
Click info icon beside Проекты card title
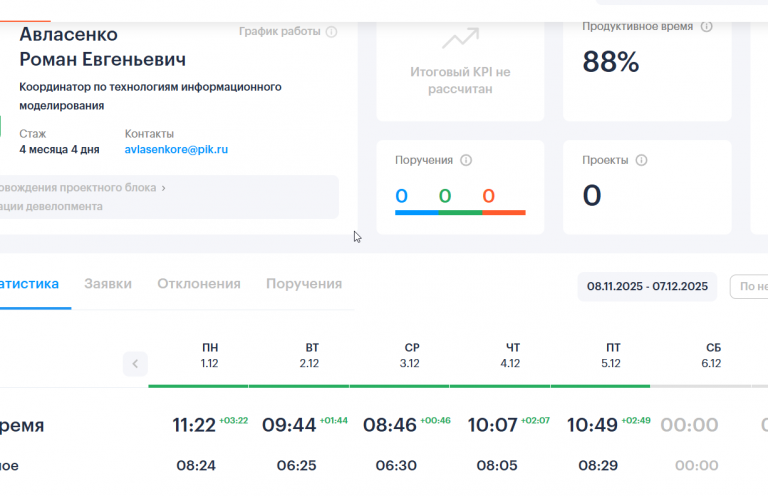click(x=641, y=160)
